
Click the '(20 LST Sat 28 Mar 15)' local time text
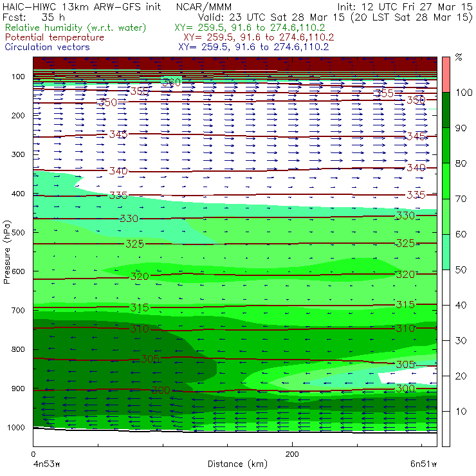pyautogui.click(x=412, y=17)
